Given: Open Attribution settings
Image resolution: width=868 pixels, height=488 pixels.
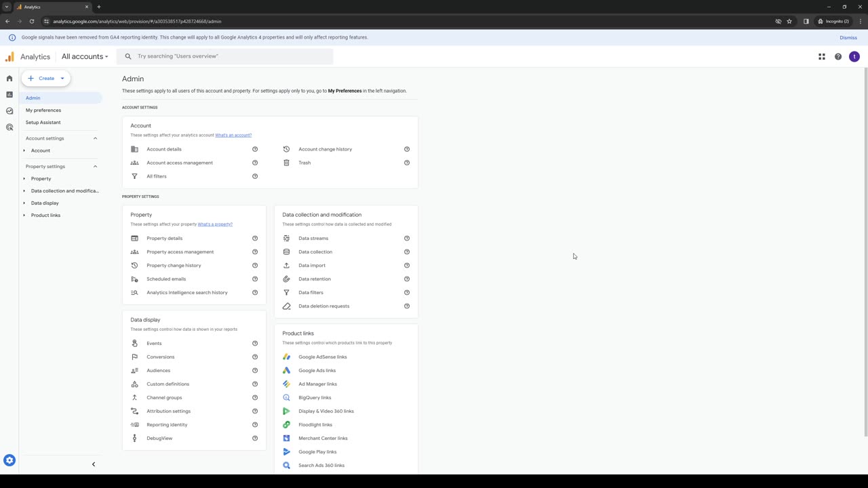Looking at the screenshot, I should pyautogui.click(x=169, y=411).
